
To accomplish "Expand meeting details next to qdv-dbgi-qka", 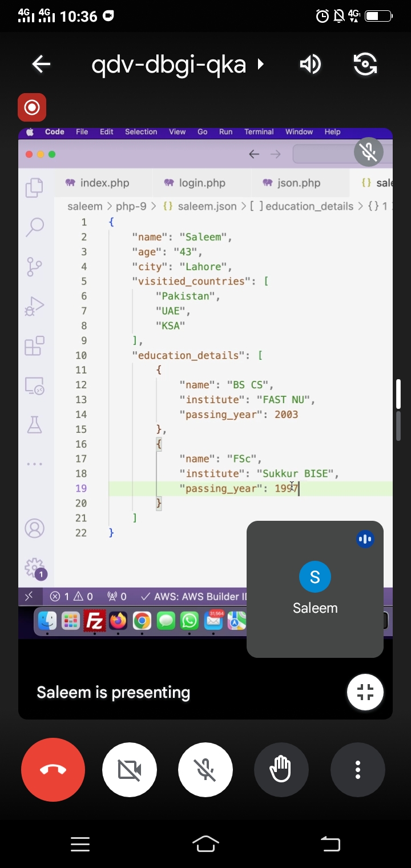I will click(261, 64).
